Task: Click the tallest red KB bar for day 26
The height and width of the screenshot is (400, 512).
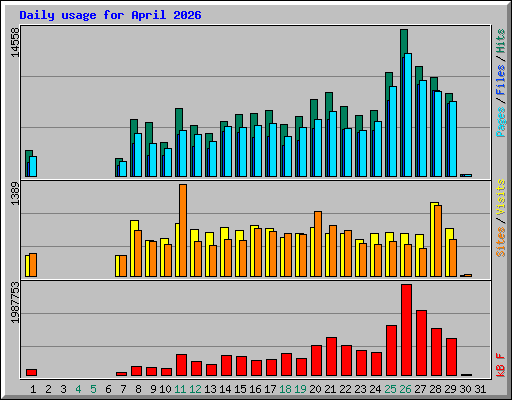Action: coord(407,330)
